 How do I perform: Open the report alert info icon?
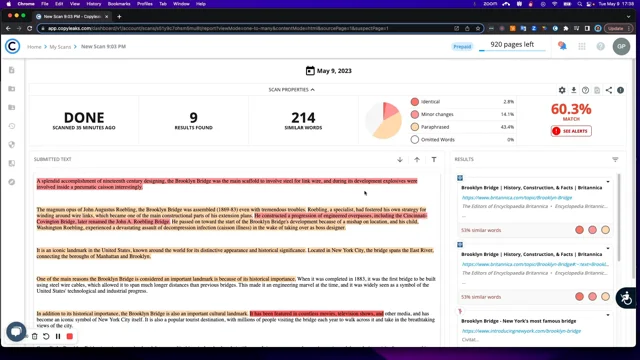(620, 90)
